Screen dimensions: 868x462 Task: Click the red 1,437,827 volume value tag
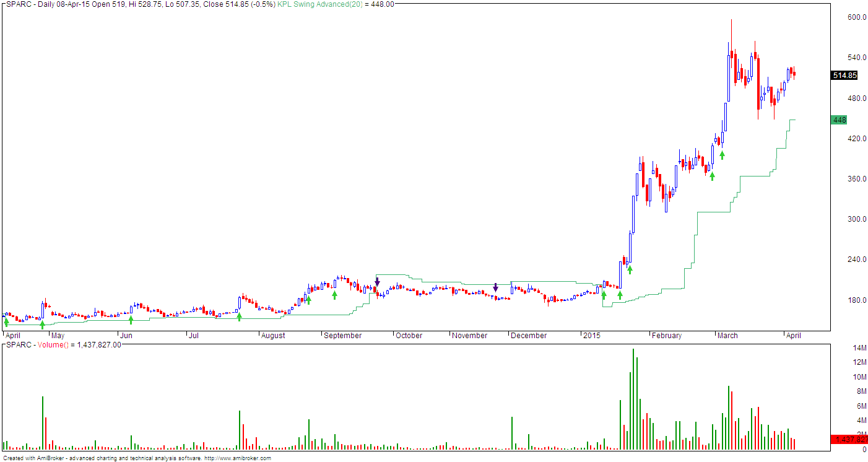coord(849,439)
